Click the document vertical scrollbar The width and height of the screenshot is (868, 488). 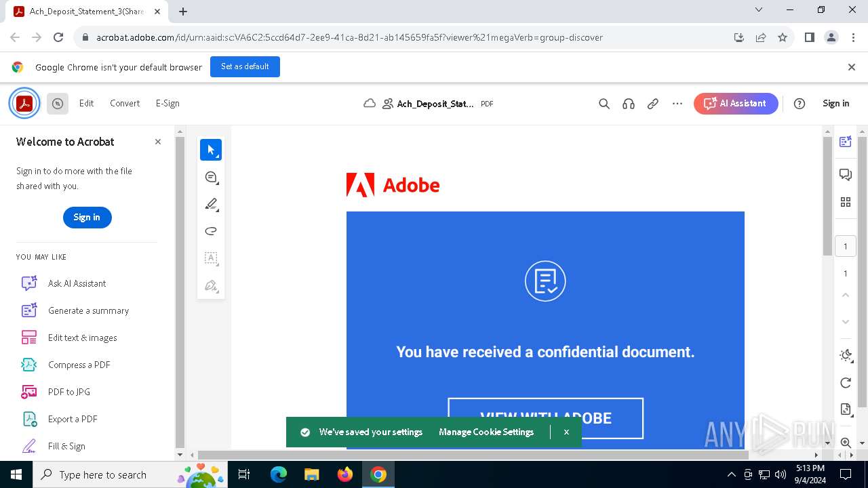(x=827, y=197)
